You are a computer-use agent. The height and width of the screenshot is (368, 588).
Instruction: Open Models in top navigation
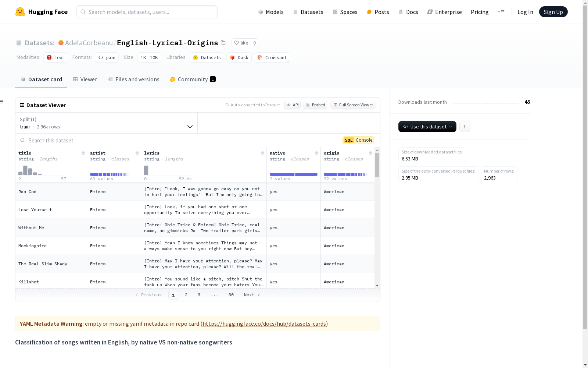pyautogui.click(x=271, y=12)
